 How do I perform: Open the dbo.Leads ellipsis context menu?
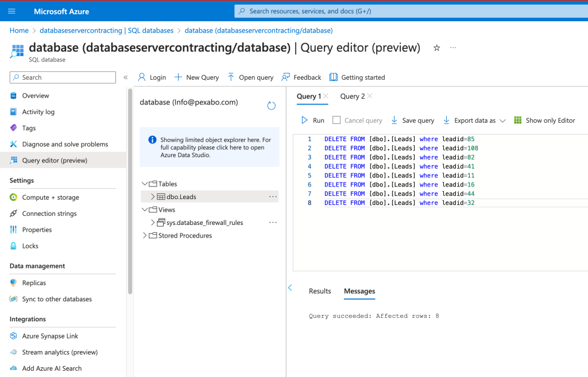(x=273, y=196)
